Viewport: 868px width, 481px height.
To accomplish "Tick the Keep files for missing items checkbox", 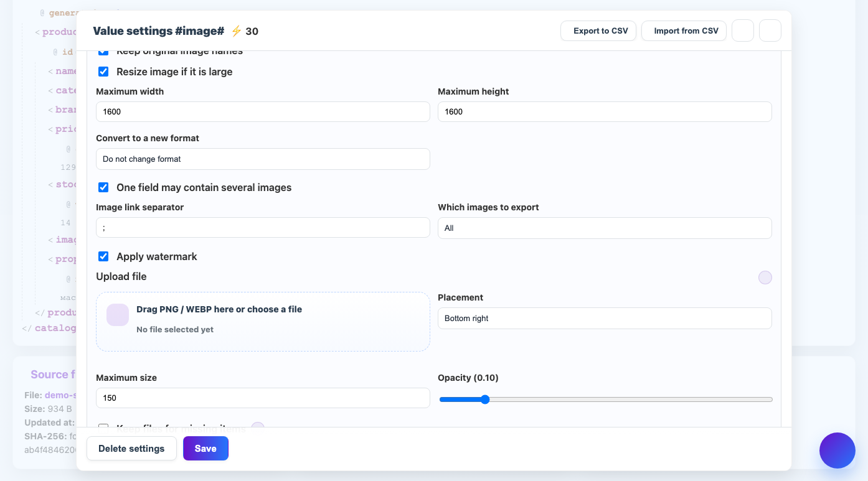I will click(x=103, y=426).
